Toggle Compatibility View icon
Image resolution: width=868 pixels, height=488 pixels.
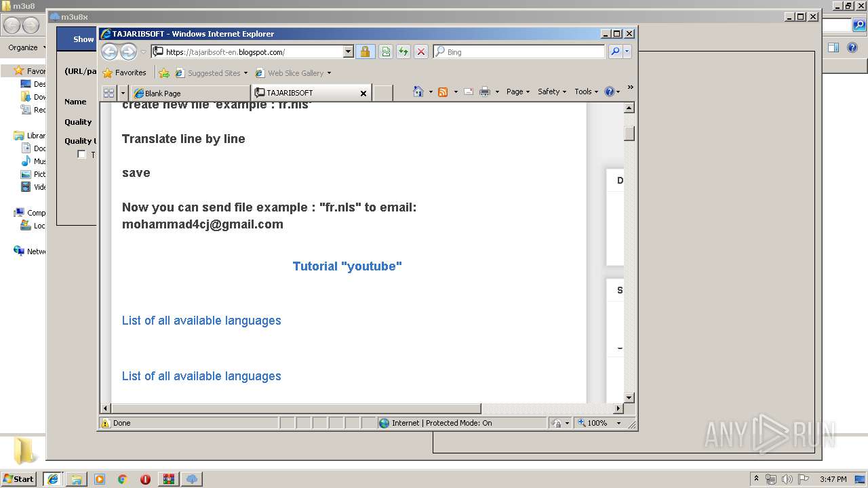point(386,52)
